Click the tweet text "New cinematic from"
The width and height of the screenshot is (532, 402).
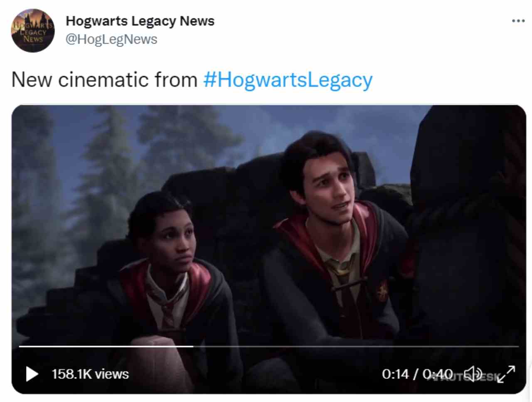point(104,79)
